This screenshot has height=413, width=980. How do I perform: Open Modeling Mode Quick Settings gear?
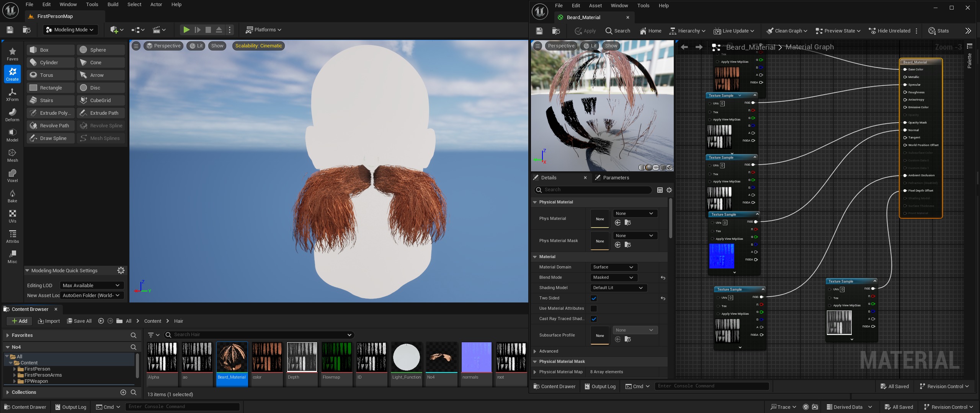click(121, 270)
